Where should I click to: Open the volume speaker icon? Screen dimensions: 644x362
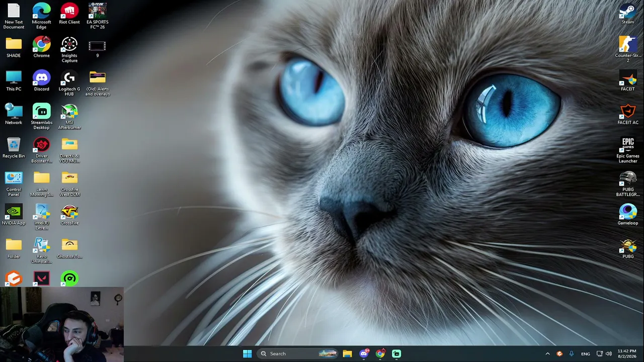609,353
